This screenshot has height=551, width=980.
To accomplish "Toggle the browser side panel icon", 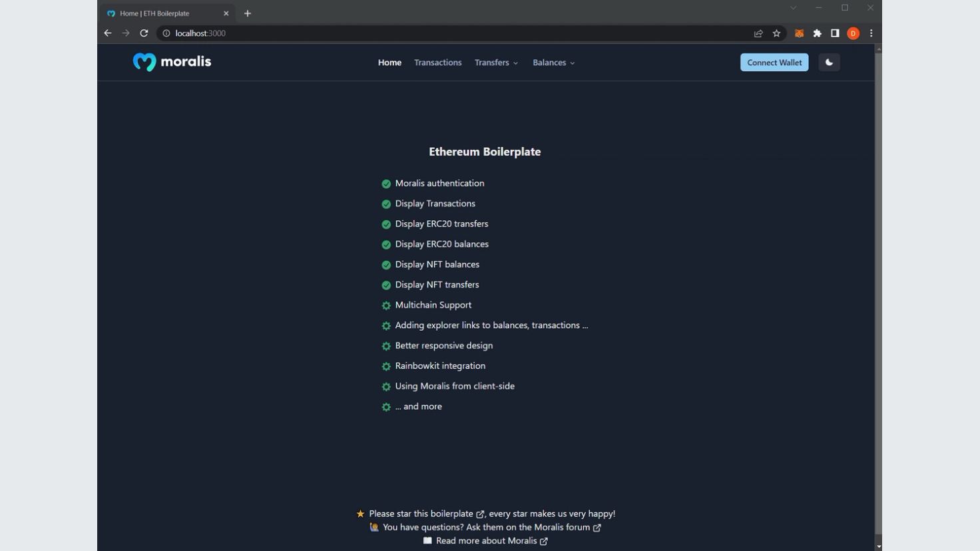I will [x=835, y=33].
